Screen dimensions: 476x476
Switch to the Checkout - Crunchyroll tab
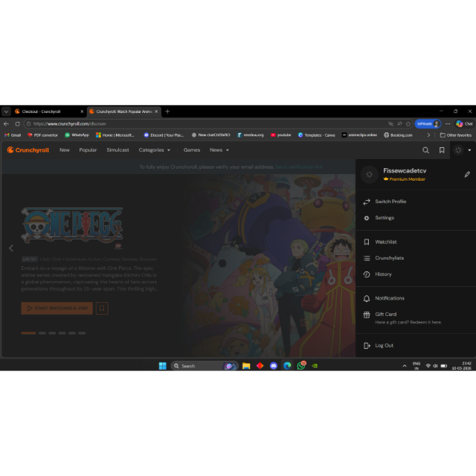coord(45,112)
